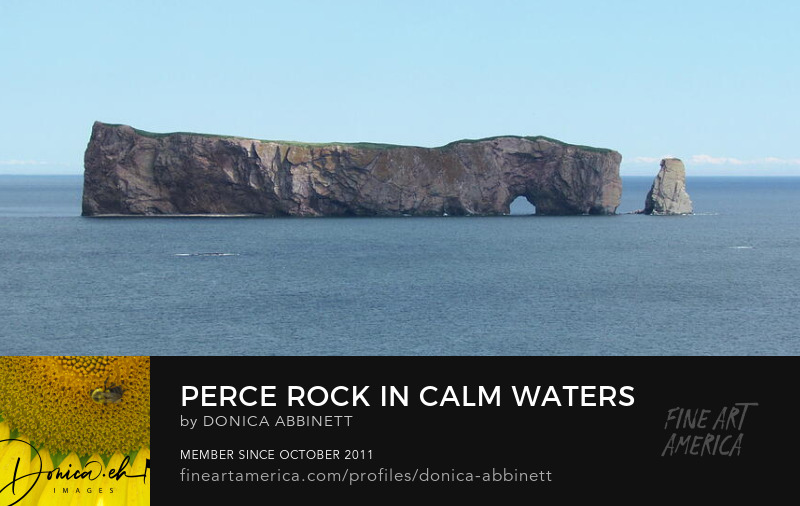
Task: Click the arch opening in Perce Rock
Action: pos(522,206)
